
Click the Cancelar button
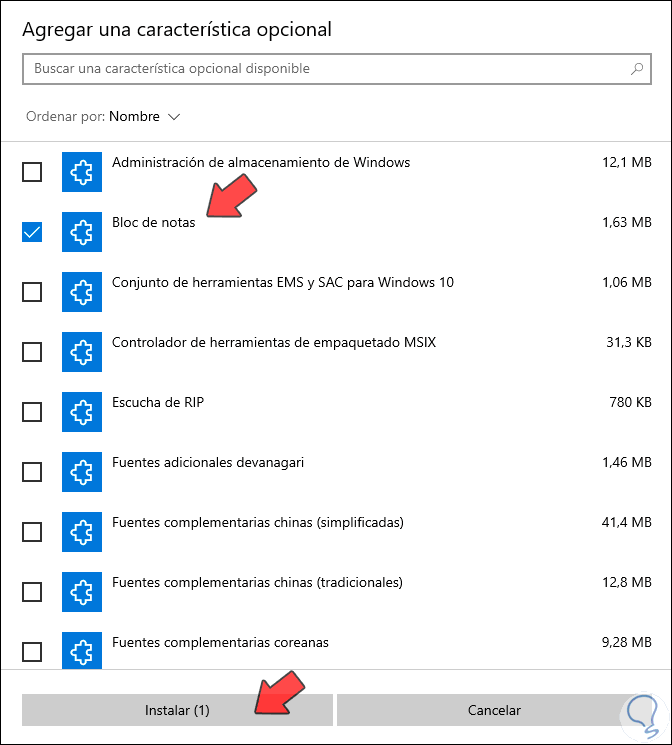[494, 710]
